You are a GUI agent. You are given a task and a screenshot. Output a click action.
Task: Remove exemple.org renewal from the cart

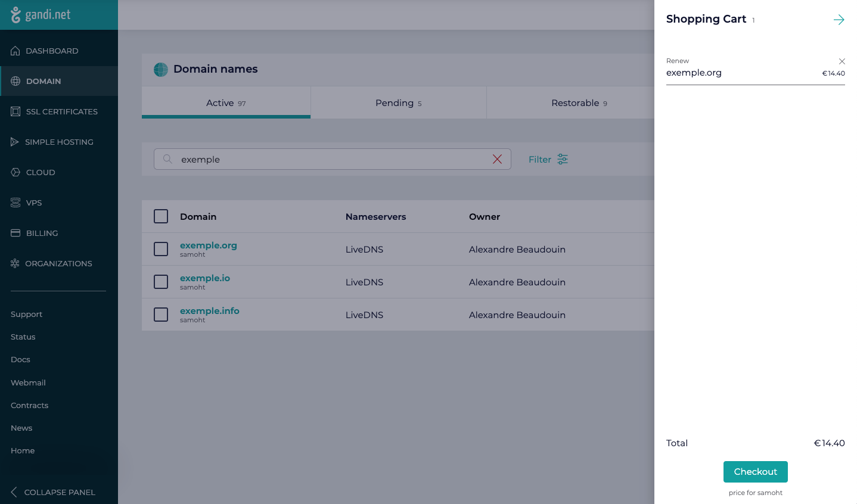click(842, 61)
